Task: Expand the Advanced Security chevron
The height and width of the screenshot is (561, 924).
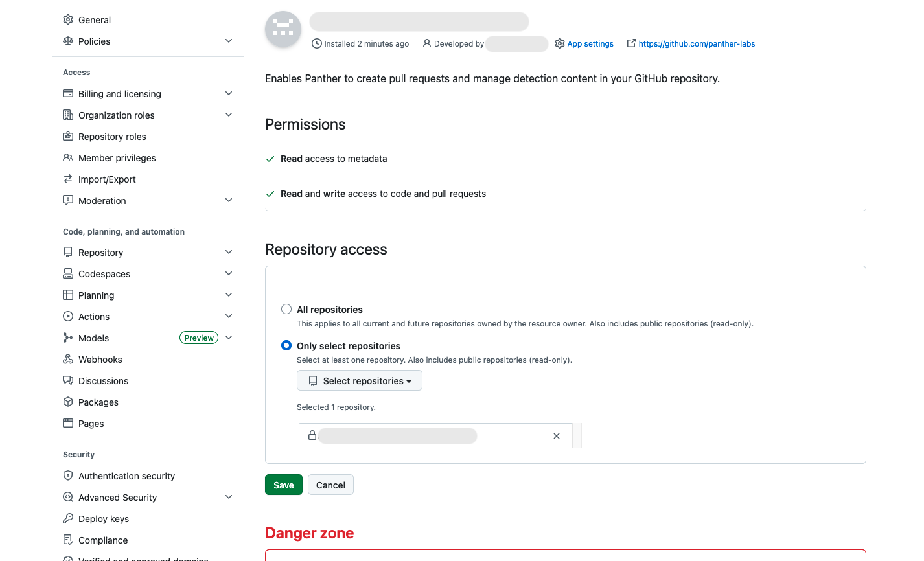Action: click(229, 498)
